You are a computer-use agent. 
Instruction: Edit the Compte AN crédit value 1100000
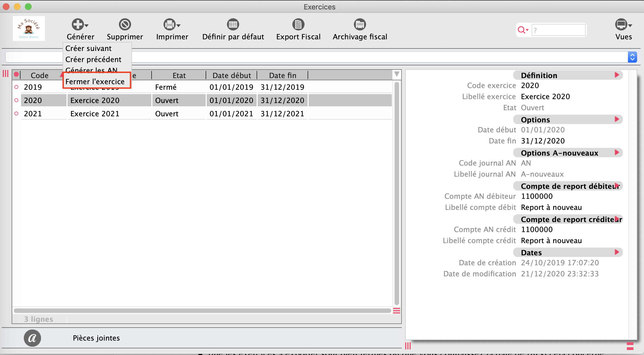click(537, 229)
